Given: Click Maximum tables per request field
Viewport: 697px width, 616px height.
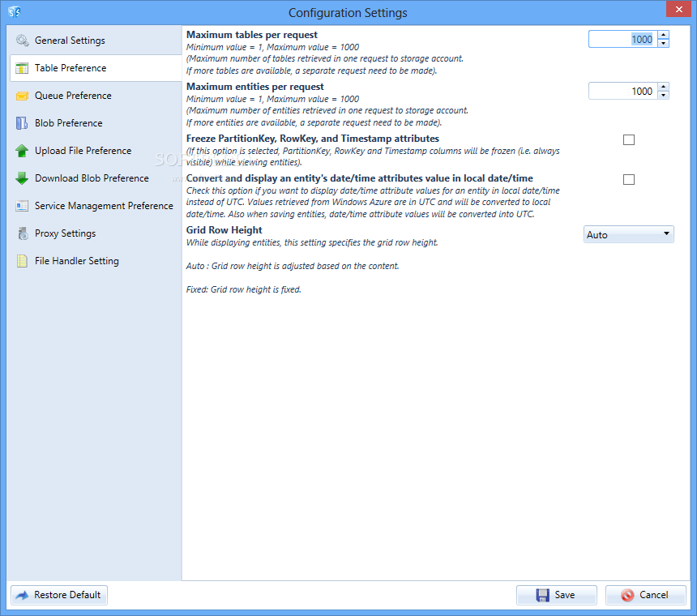Looking at the screenshot, I should tap(623, 39).
